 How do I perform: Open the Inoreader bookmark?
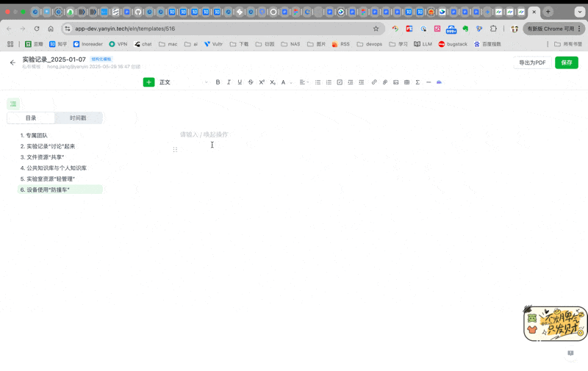tap(87, 44)
